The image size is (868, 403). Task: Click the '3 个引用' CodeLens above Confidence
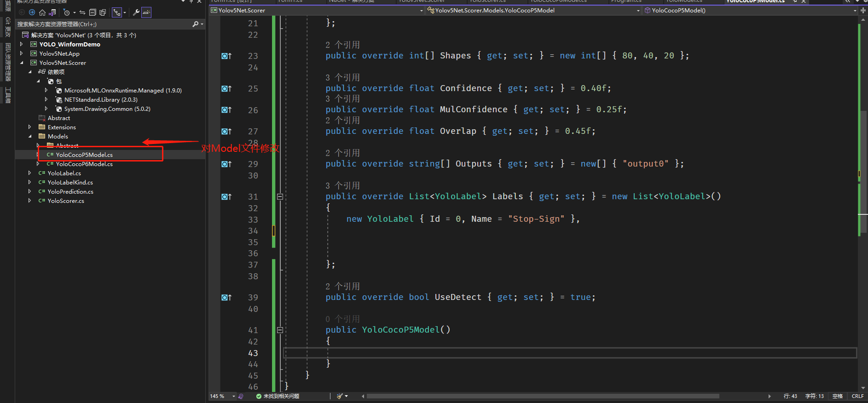(x=342, y=77)
